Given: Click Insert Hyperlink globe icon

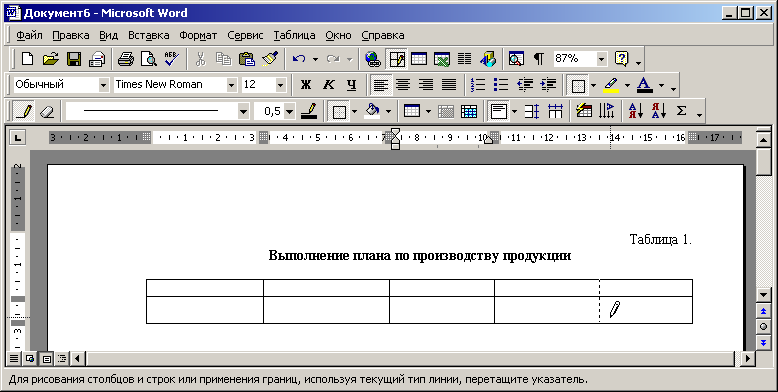Looking at the screenshot, I should click(x=373, y=60).
